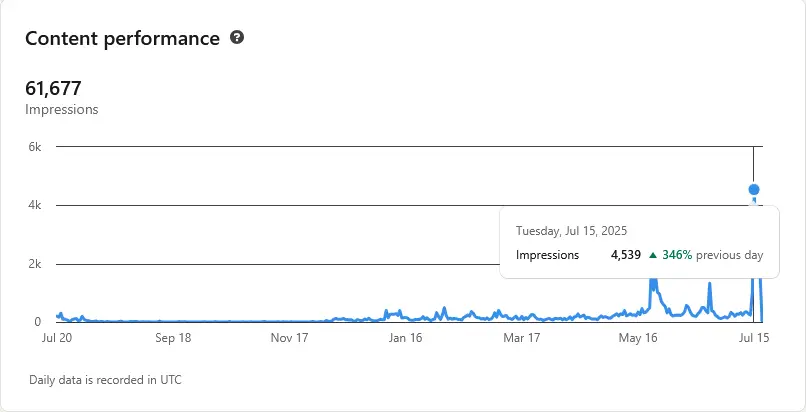Click the Sep 18 x-axis date
This screenshot has height=412, width=806.
click(x=173, y=338)
